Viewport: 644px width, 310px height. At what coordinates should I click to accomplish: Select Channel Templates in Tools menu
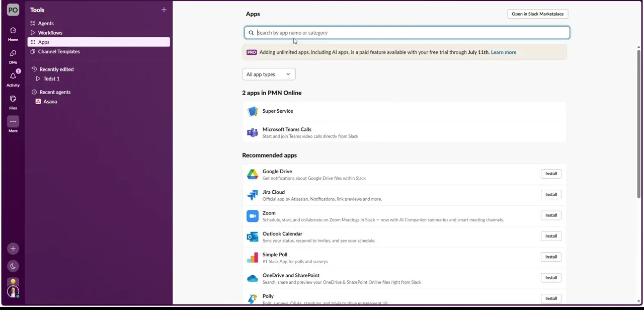pyautogui.click(x=99, y=51)
